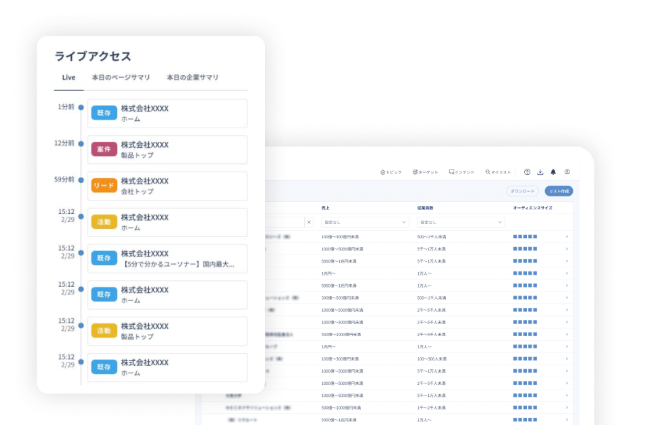Image resolution: width=666 pixels, height=425 pixels.
Task: Click the 100〜300人未満 table cell
Action: pyautogui.click(x=432, y=359)
